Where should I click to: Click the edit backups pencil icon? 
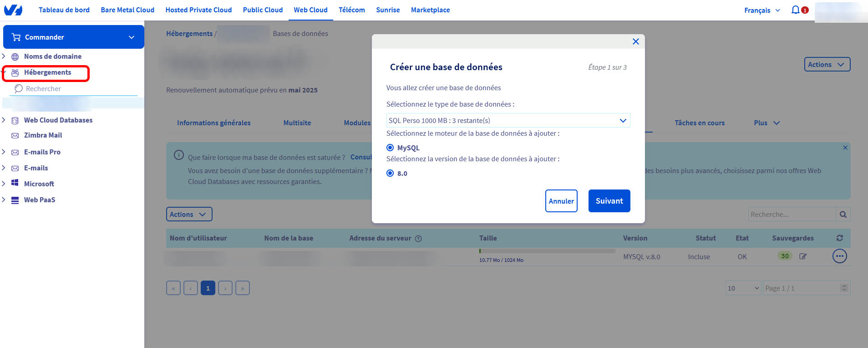(x=803, y=256)
